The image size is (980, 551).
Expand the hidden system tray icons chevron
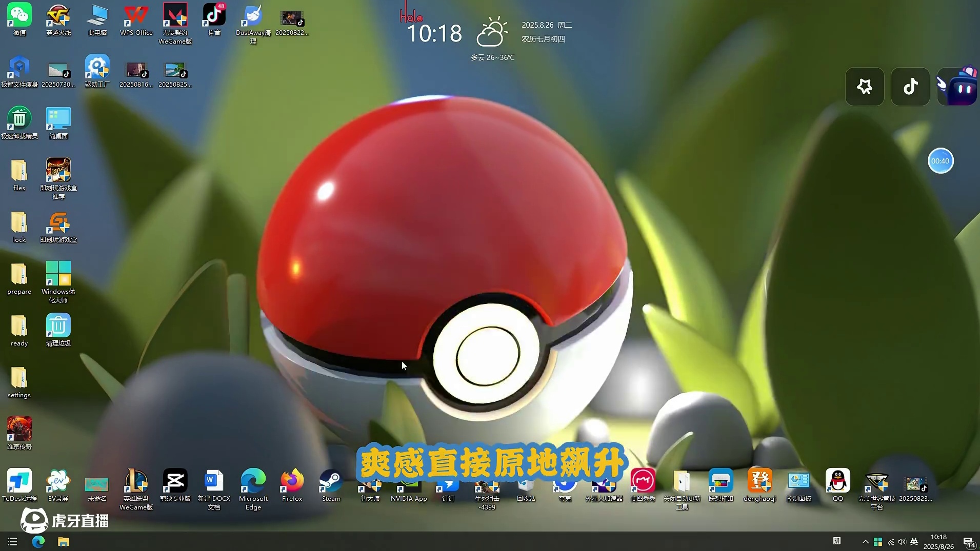(x=866, y=542)
